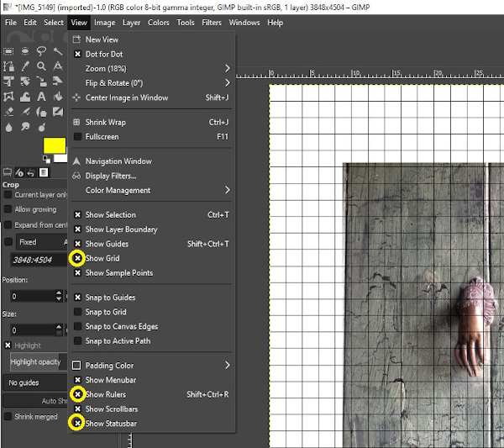Open the Colors menu
Screen dimensions: 504x448
pos(159,23)
